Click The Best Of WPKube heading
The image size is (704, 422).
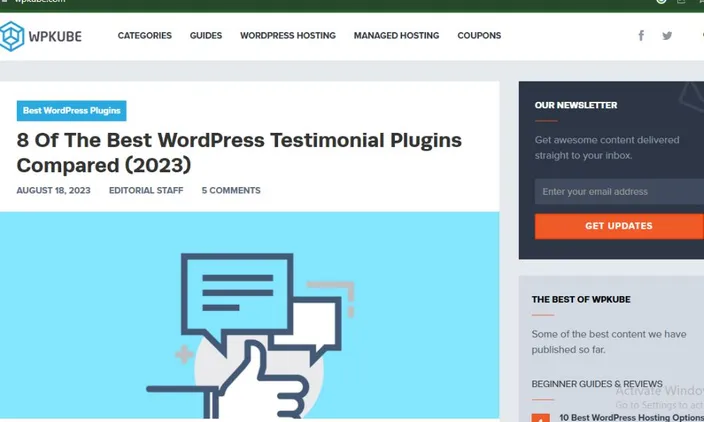(581, 299)
